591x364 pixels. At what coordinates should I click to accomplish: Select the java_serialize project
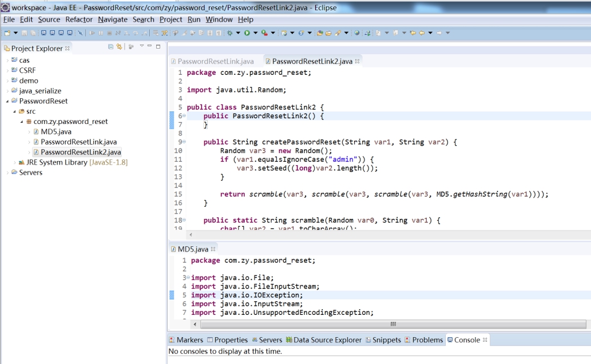[40, 91]
